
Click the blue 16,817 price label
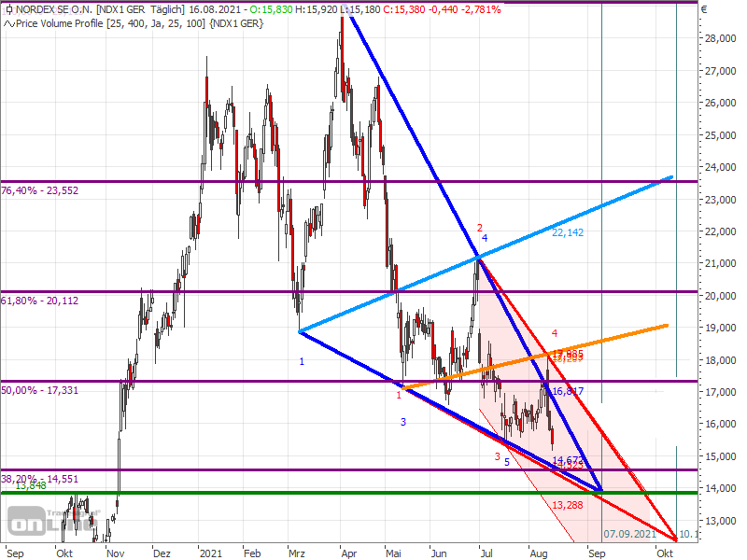coord(568,391)
